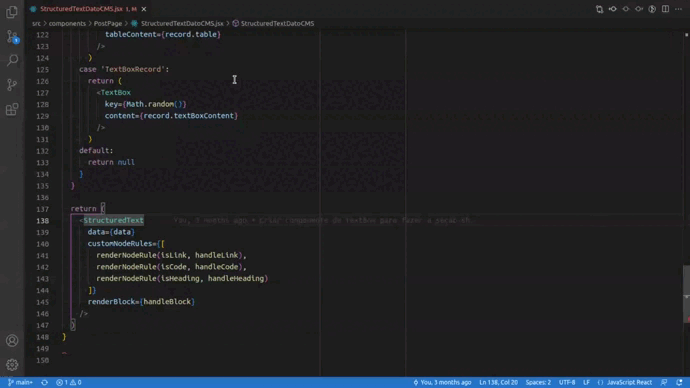Click the inline blame annotation on line 138
This screenshot has width=690, height=388.
pyautogui.click(x=324, y=220)
